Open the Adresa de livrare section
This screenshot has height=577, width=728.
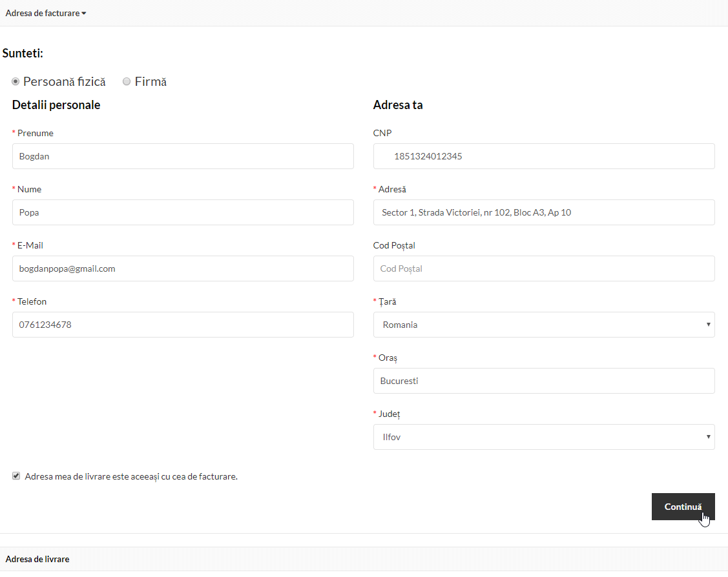click(x=37, y=559)
